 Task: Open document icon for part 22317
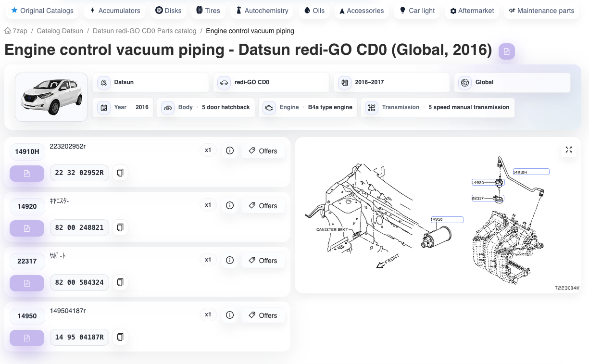click(x=27, y=283)
